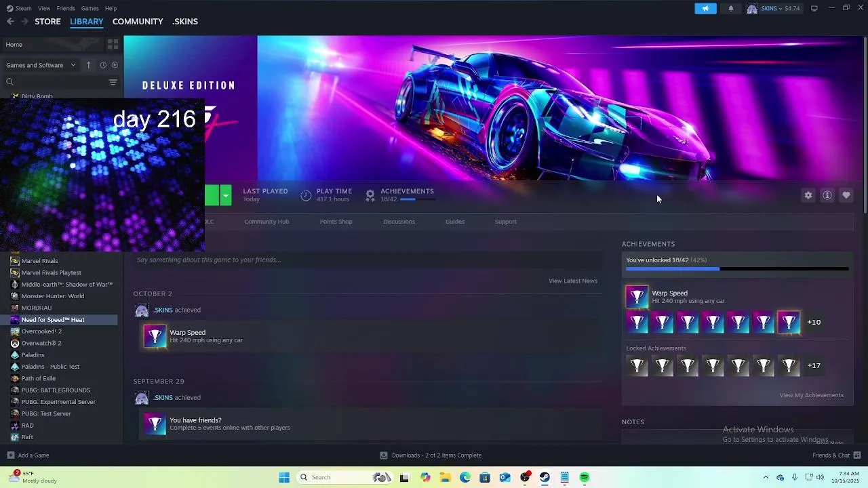Go forward with the right arrow
Viewport: 868px width, 488px height.
coord(24,22)
